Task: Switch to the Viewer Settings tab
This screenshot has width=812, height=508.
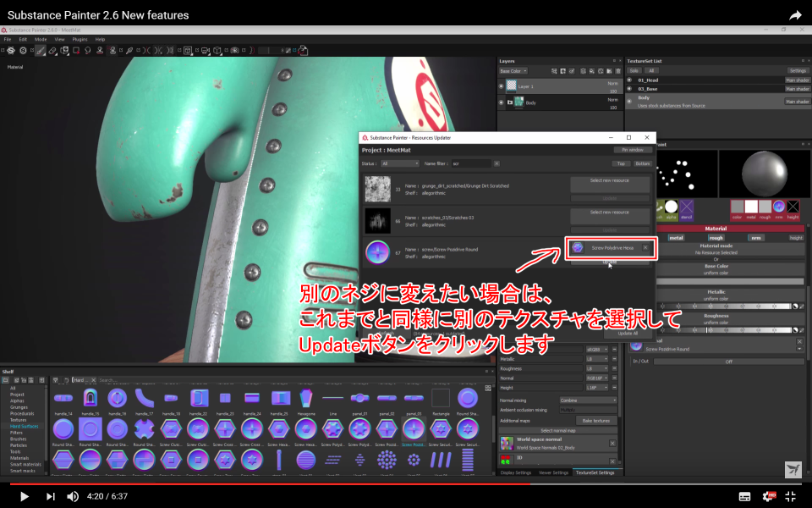Action: 553,472
